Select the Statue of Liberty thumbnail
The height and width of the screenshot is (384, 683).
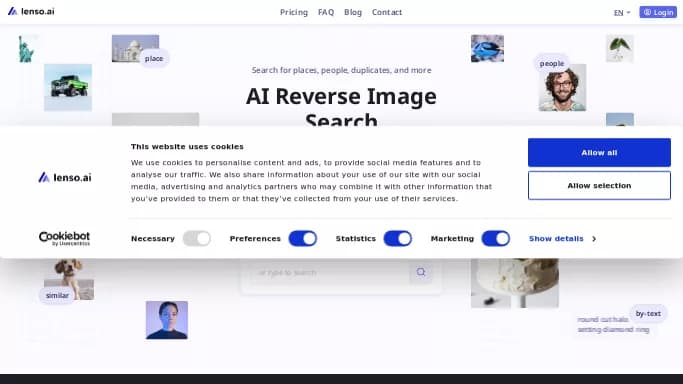(x=26, y=49)
